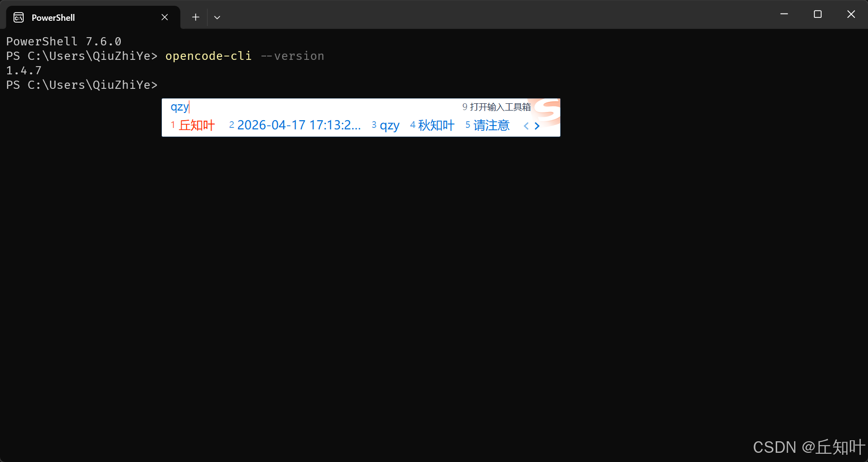
Task: Click the PowerShell 7.6.0 banner line
Action: coord(64,42)
